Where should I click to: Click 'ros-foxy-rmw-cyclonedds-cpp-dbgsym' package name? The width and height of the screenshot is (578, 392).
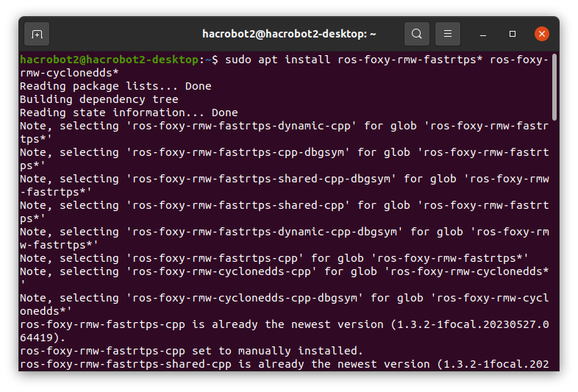(245, 298)
